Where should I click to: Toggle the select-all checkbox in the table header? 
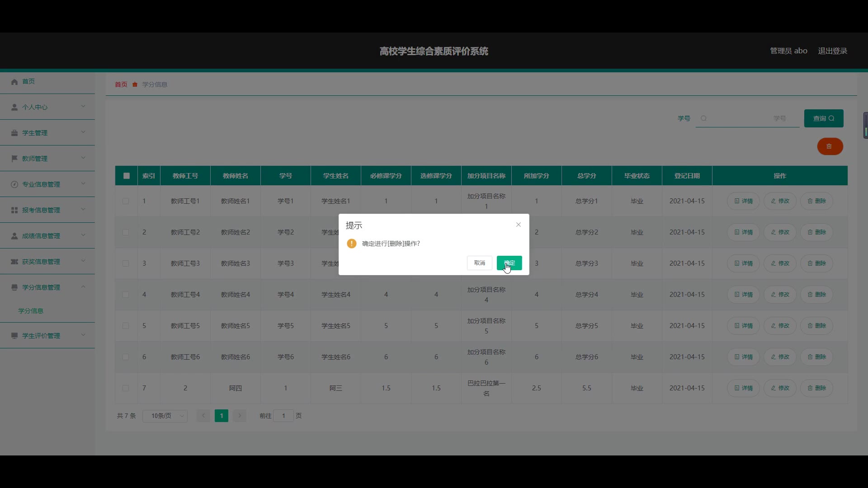(127, 176)
